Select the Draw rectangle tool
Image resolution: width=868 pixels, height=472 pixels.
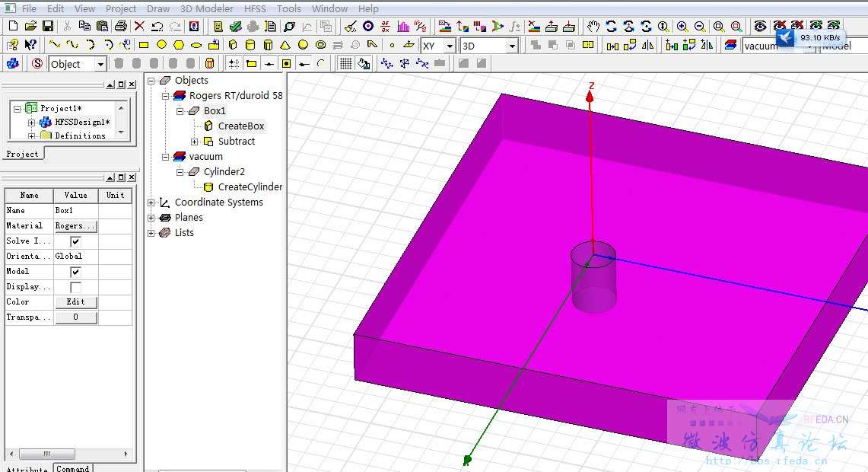[144, 45]
